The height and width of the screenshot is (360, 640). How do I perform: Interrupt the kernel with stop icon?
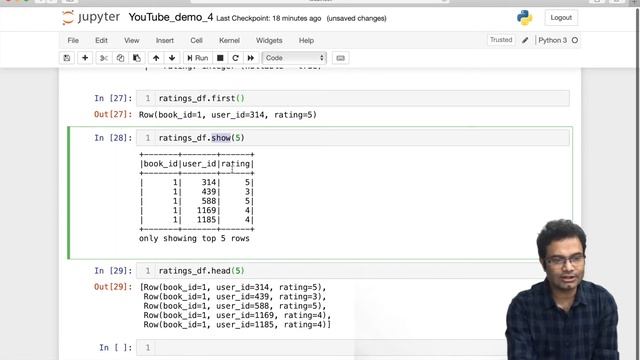pyautogui.click(x=220, y=58)
